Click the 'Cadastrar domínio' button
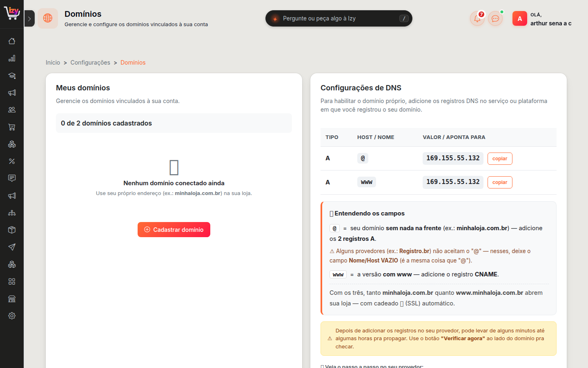 174,230
